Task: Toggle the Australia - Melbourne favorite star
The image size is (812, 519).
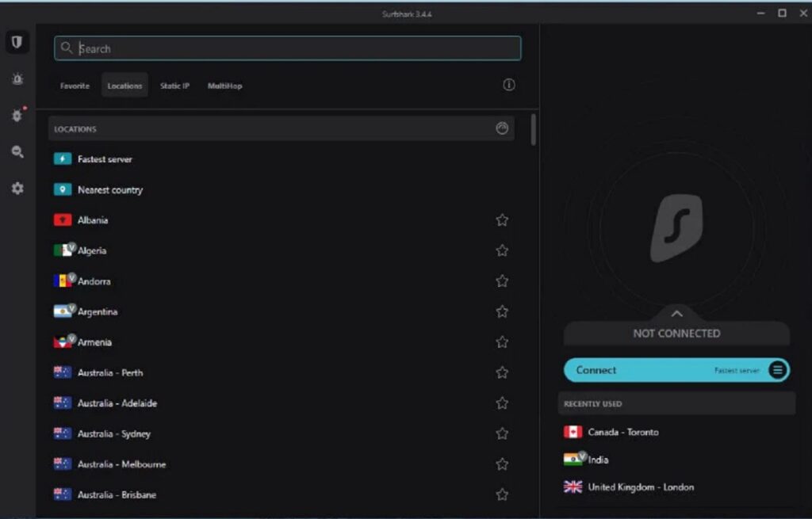Action: [x=502, y=464]
